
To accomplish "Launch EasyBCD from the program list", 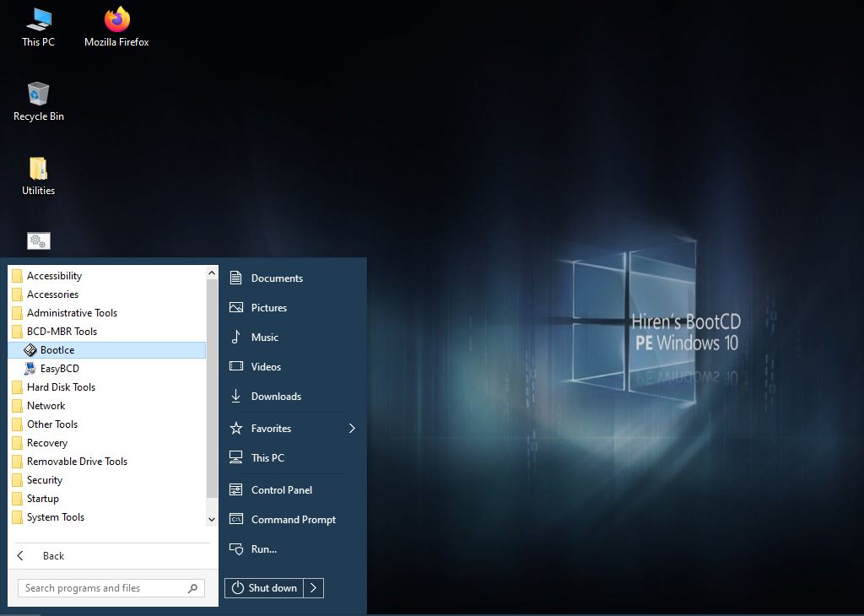I will (59, 369).
